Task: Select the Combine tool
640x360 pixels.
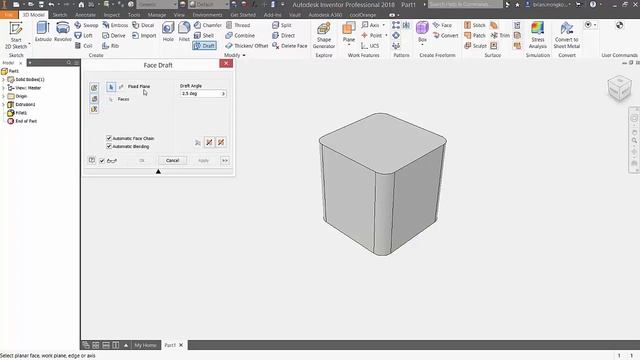Action: 240,36
